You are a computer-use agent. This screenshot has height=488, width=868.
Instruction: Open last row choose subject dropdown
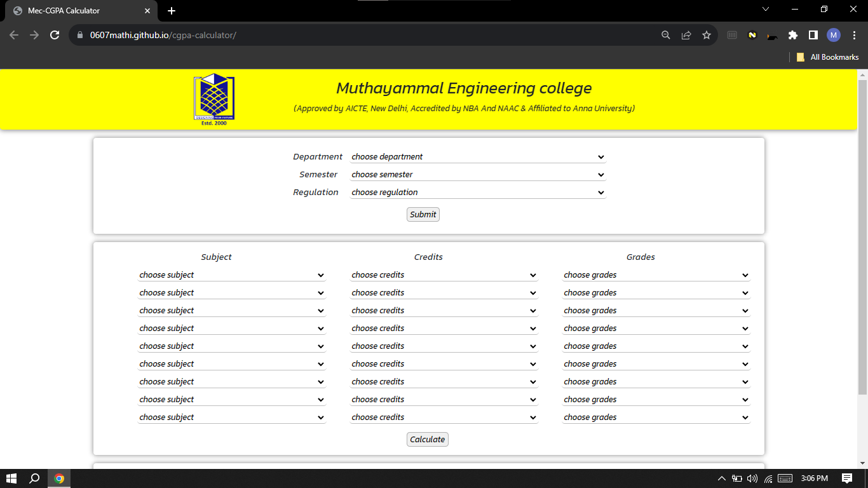coord(232,417)
